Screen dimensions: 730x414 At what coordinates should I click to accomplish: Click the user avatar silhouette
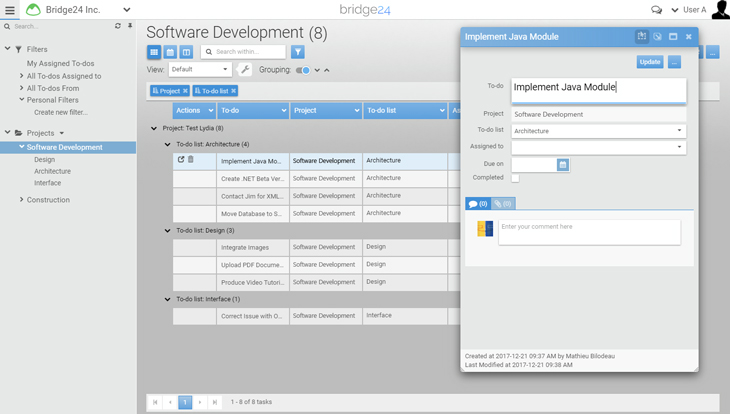721,9
